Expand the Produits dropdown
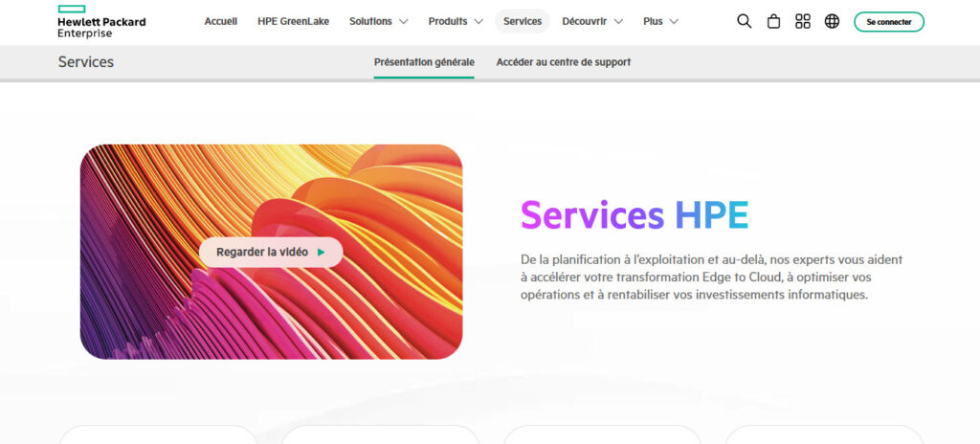 [x=456, y=21]
